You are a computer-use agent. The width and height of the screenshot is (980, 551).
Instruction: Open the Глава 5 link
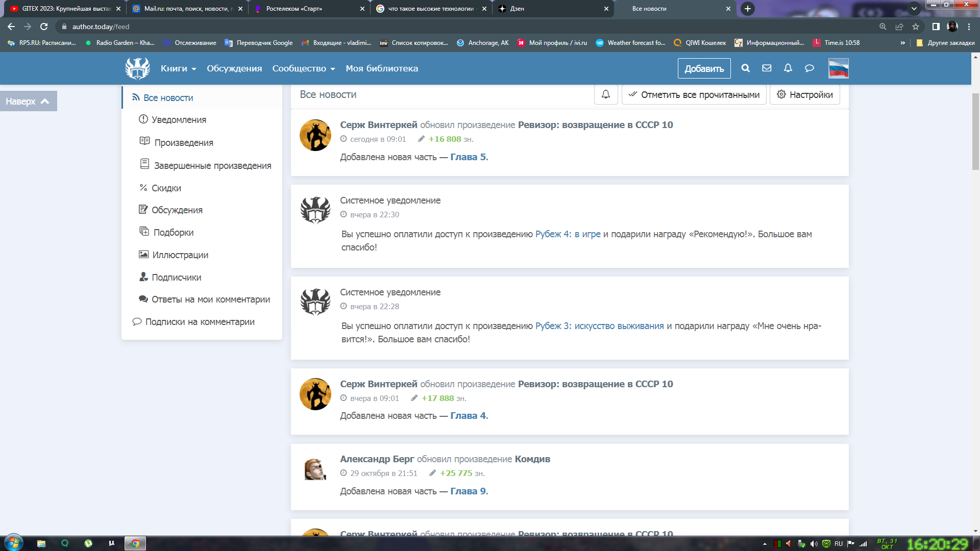tap(468, 157)
